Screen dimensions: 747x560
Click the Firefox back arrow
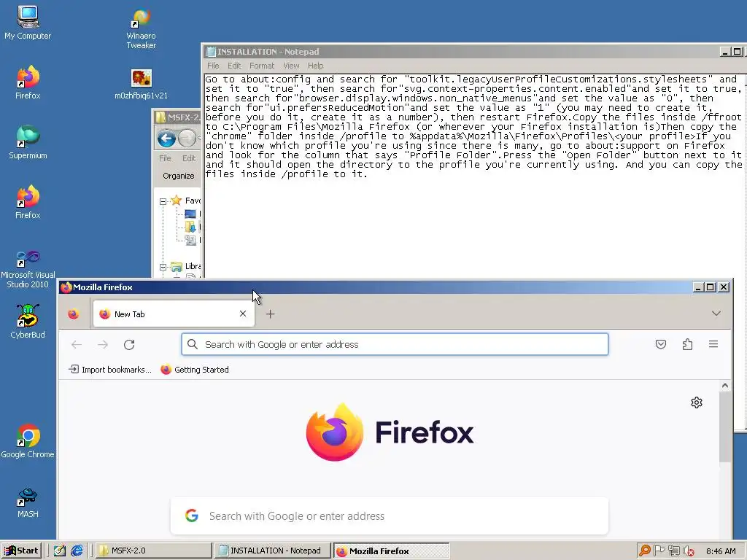(x=76, y=344)
